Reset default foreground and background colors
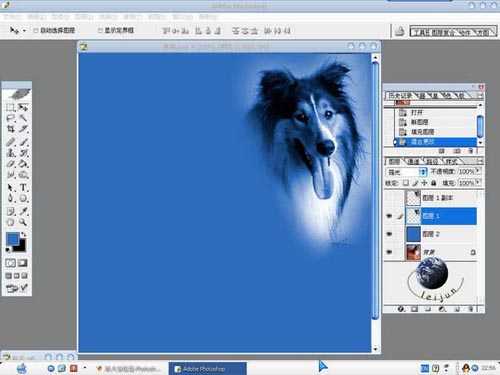Screen dimensions: 500x375 [8, 249]
